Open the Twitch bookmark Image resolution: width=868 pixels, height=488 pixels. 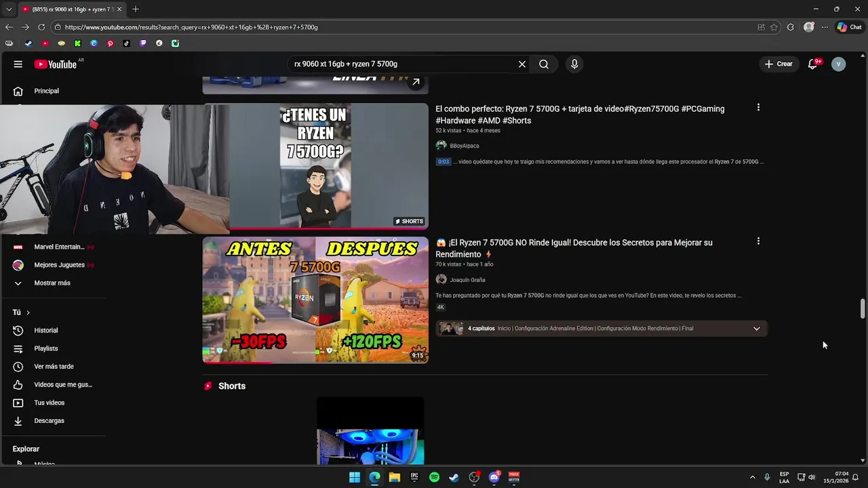tap(142, 43)
